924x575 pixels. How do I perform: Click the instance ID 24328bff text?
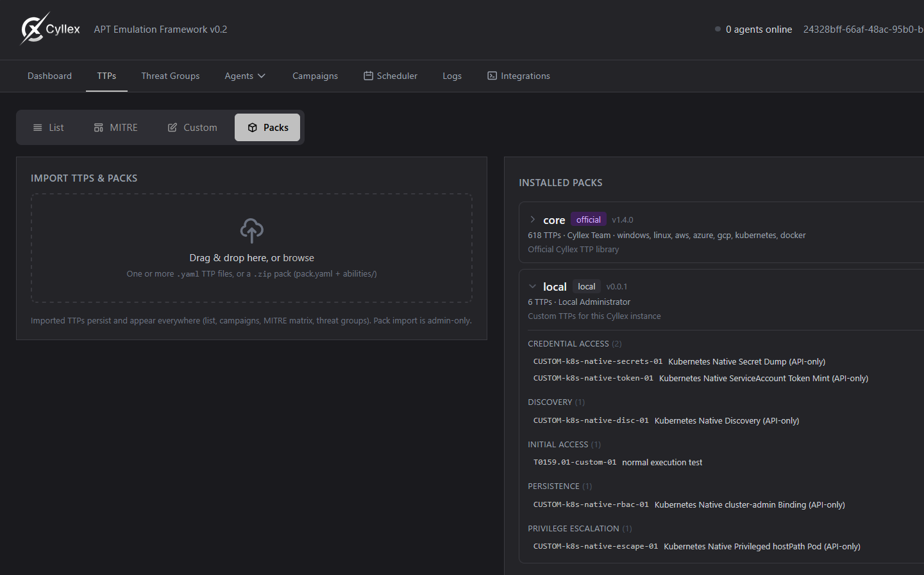point(863,30)
